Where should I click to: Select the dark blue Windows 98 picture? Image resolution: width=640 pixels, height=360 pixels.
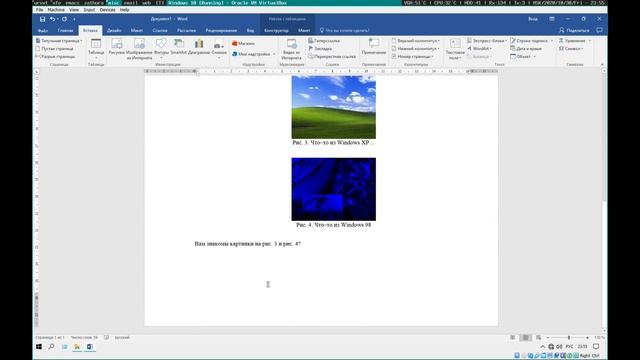pos(333,189)
